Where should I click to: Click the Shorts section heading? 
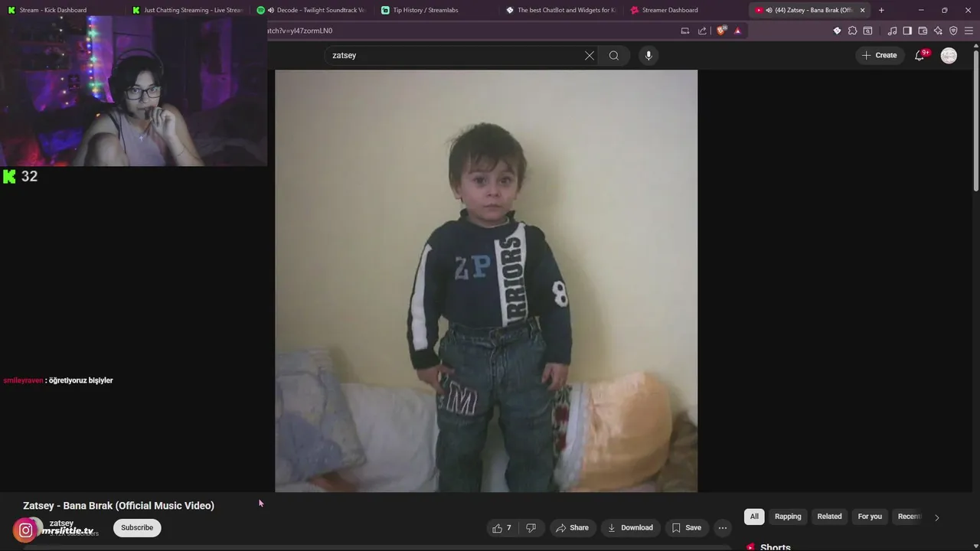pyautogui.click(x=776, y=547)
